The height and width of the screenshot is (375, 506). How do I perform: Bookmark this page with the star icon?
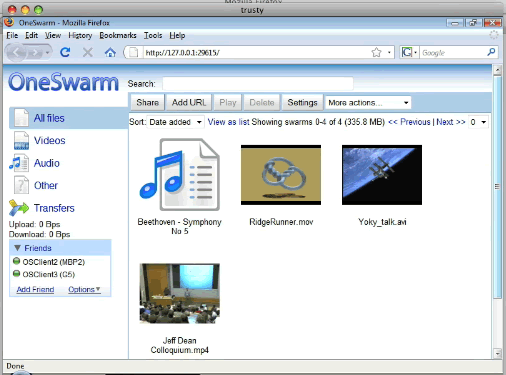[x=376, y=52]
